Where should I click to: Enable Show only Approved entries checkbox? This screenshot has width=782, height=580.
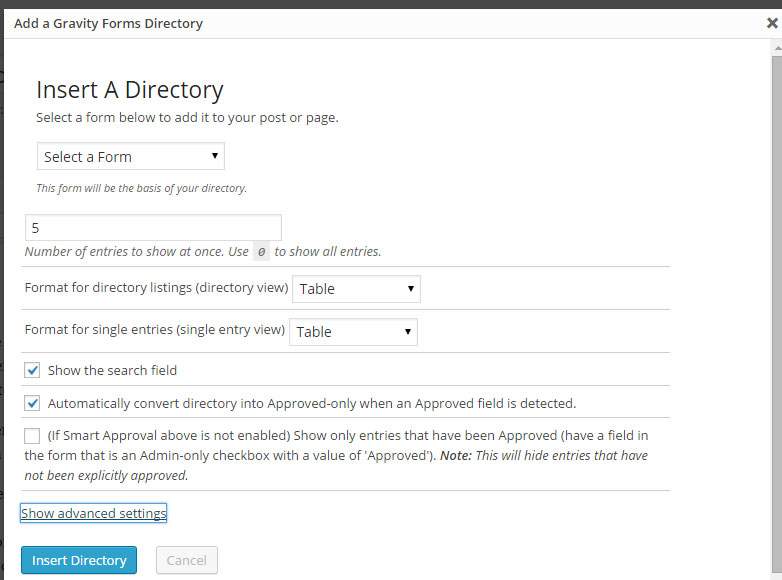click(32, 436)
